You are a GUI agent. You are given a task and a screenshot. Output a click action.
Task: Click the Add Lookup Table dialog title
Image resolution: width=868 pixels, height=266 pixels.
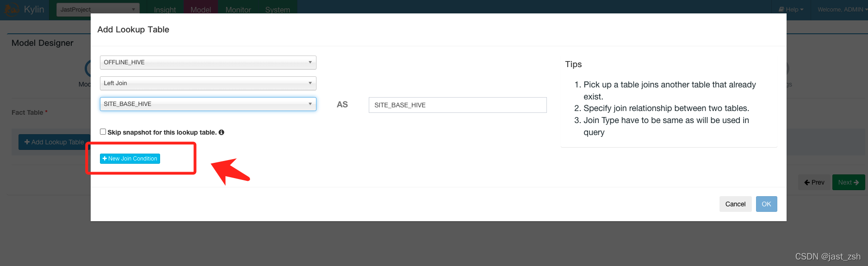tap(133, 30)
